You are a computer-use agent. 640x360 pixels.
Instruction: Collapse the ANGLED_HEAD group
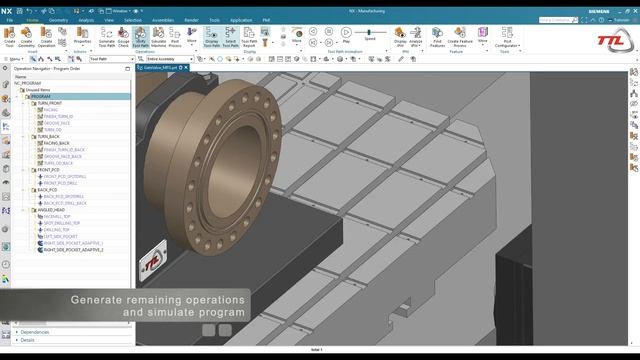coord(23,210)
